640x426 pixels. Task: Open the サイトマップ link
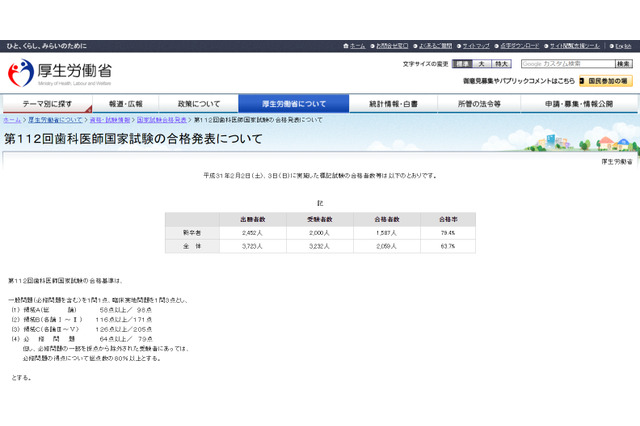[476, 46]
